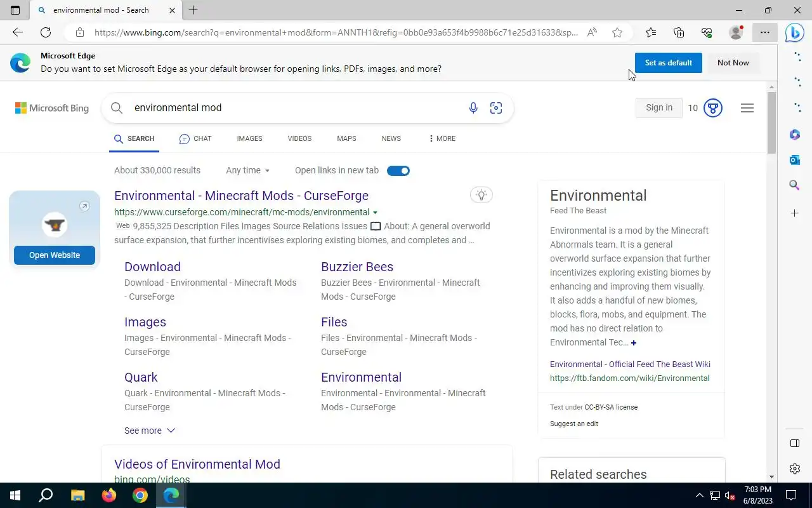The image size is (812, 508).
Task: Start voice search with microphone icon
Action: [473, 108]
